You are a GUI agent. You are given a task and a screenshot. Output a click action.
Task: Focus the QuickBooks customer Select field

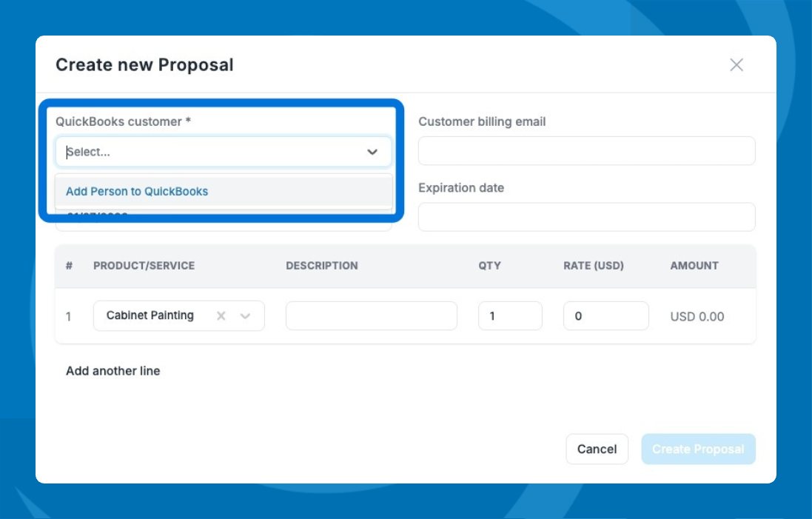pyautogui.click(x=207, y=152)
